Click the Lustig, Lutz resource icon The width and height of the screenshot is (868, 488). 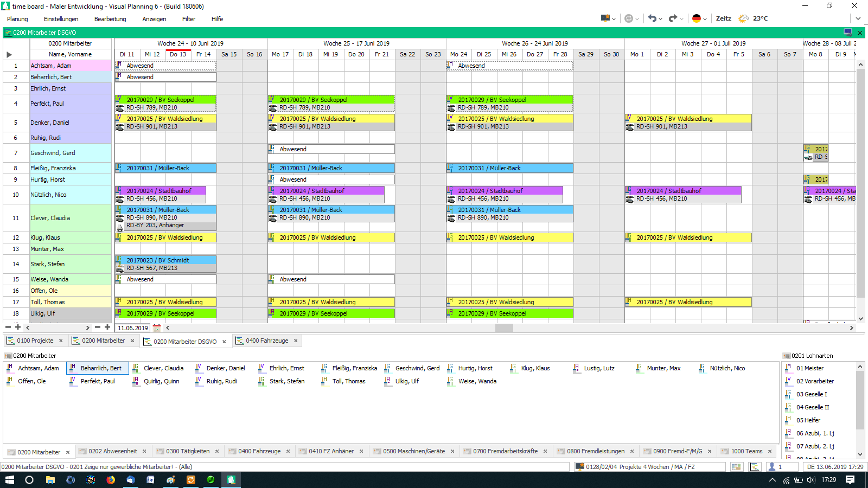point(576,368)
